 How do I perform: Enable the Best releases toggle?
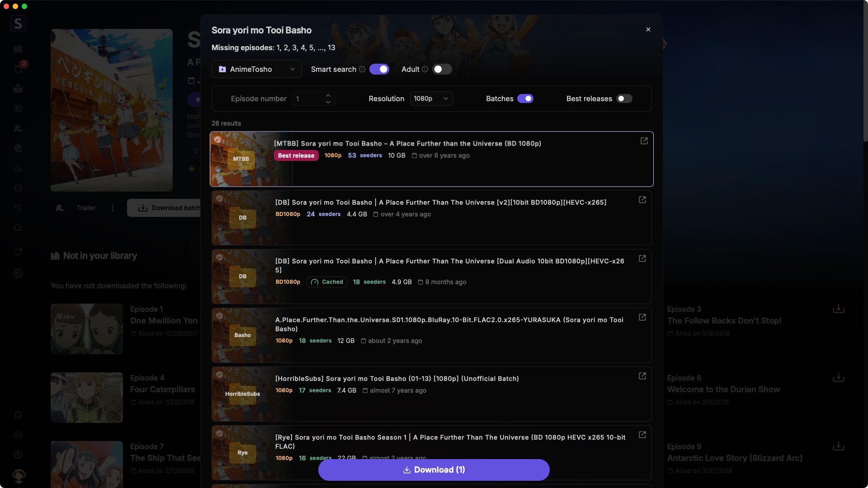point(624,99)
